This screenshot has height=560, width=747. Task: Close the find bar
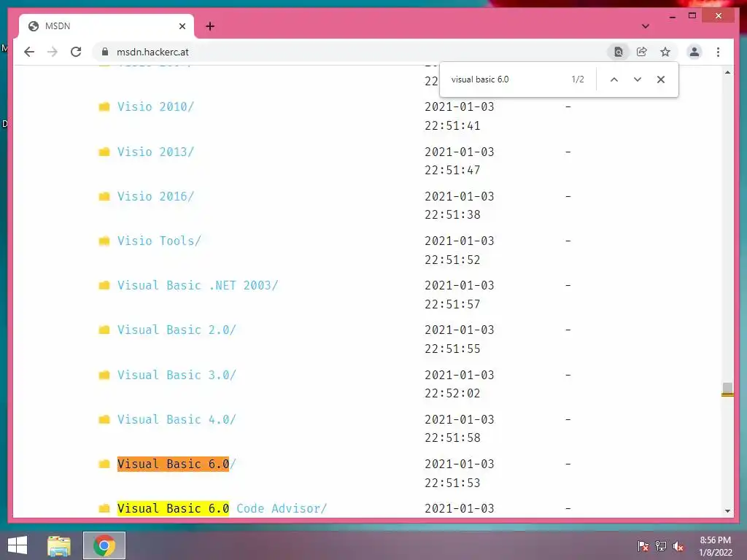click(661, 79)
